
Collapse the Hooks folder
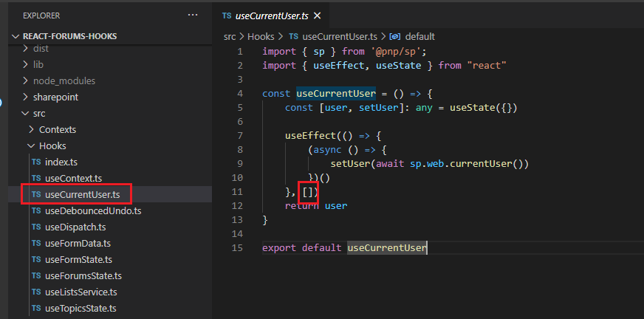(x=52, y=145)
